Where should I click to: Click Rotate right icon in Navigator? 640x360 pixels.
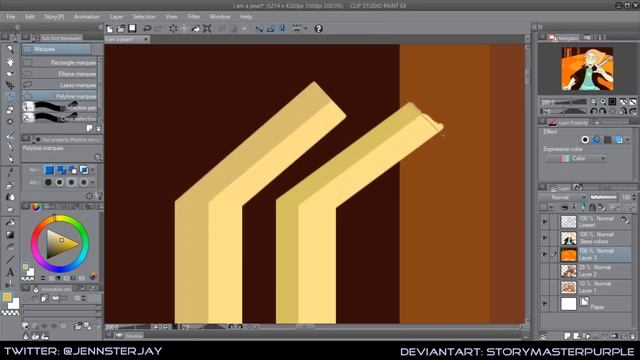[x=602, y=111]
